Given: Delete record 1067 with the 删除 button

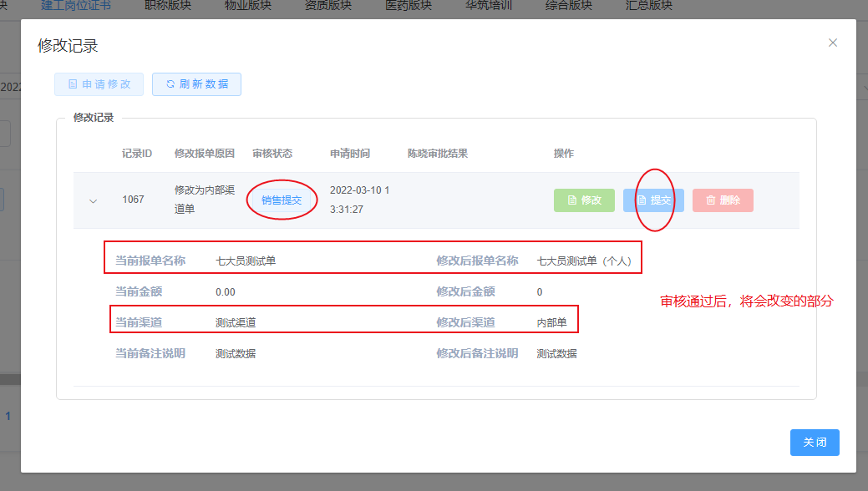Looking at the screenshot, I should pyautogui.click(x=723, y=200).
